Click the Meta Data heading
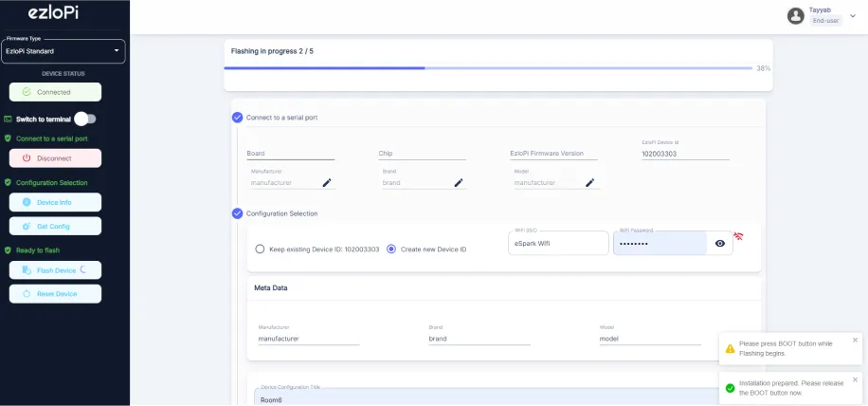Screen dimensions: 868x406 point(271,288)
